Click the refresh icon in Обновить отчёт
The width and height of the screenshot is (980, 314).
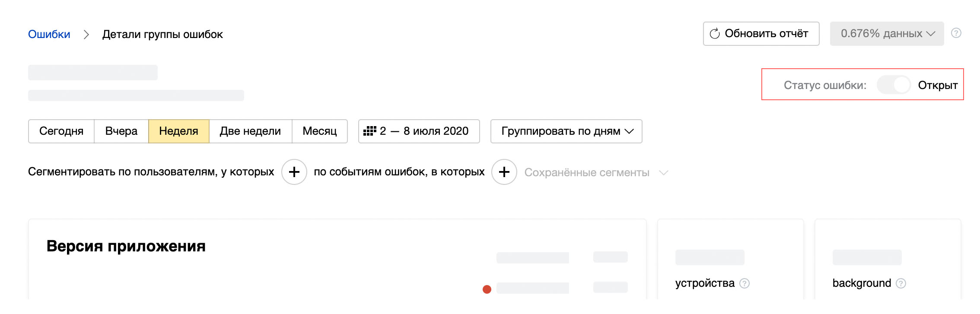pos(715,34)
